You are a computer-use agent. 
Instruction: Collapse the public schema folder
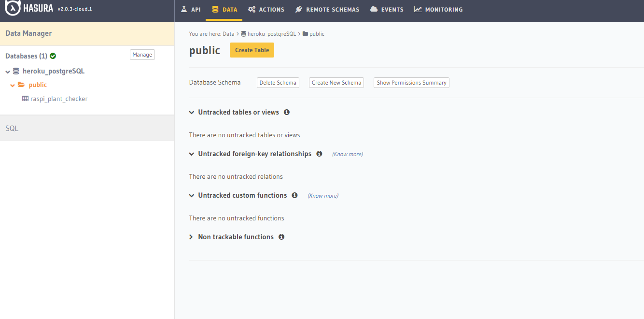click(13, 85)
